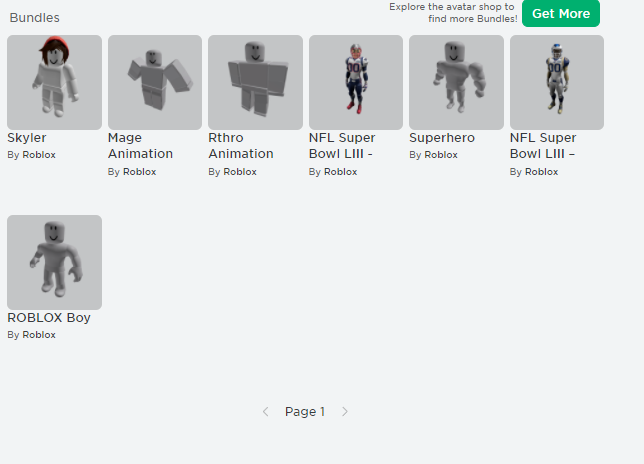This screenshot has height=464, width=644.
Task: Click the Skyler title link
Action: tap(27, 138)
